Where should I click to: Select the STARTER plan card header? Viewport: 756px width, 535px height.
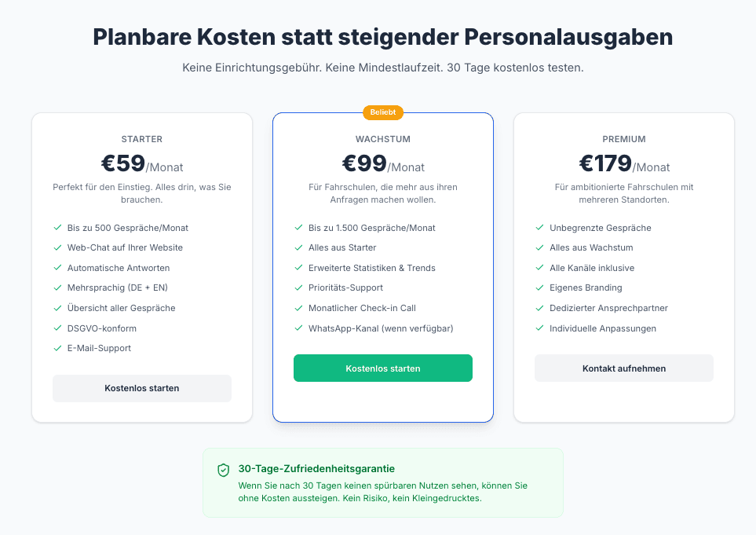pyautogui.click(x=141, y=138)
